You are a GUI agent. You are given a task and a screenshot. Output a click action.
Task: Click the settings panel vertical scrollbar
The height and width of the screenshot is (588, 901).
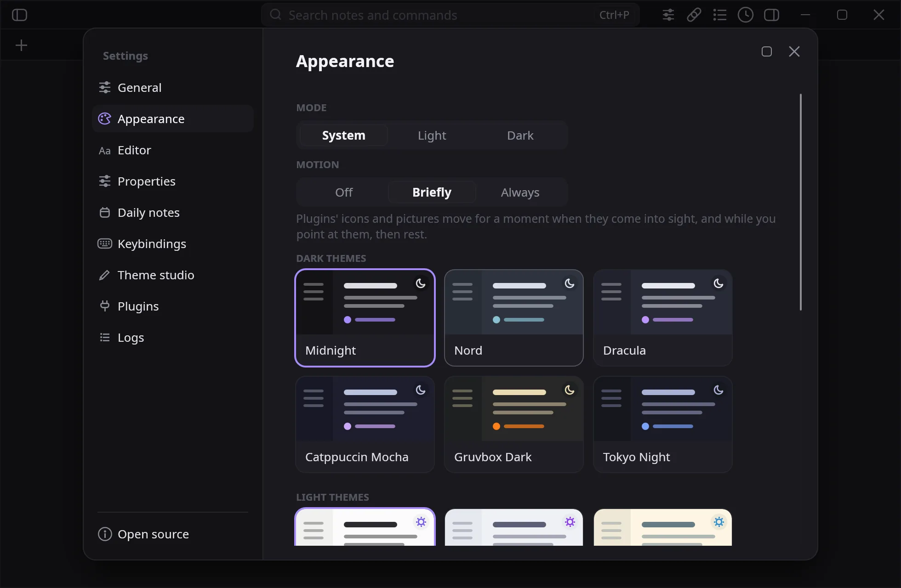point(800,202)
